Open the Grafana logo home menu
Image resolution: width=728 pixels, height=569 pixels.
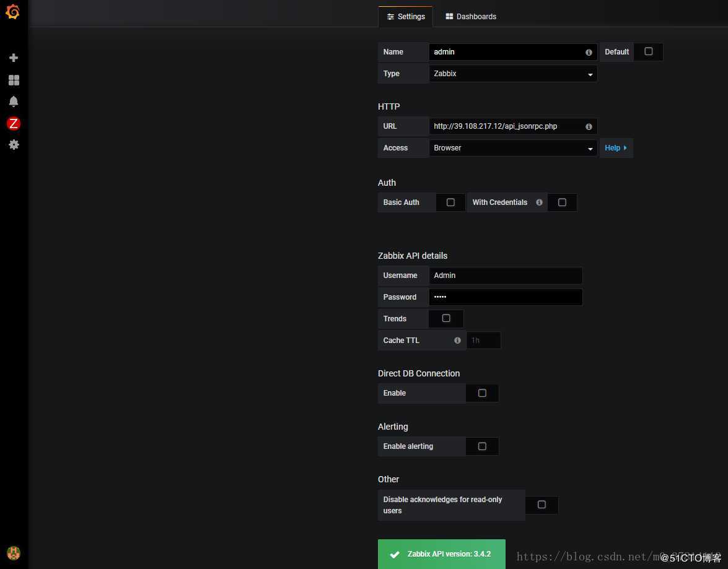pos(13,12)
